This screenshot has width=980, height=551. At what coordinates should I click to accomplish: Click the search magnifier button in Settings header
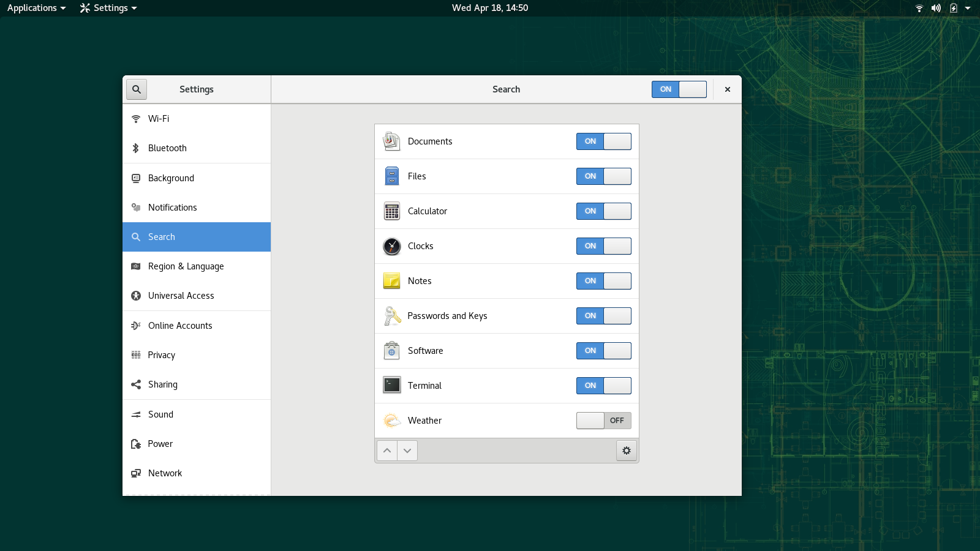(137, 89)
